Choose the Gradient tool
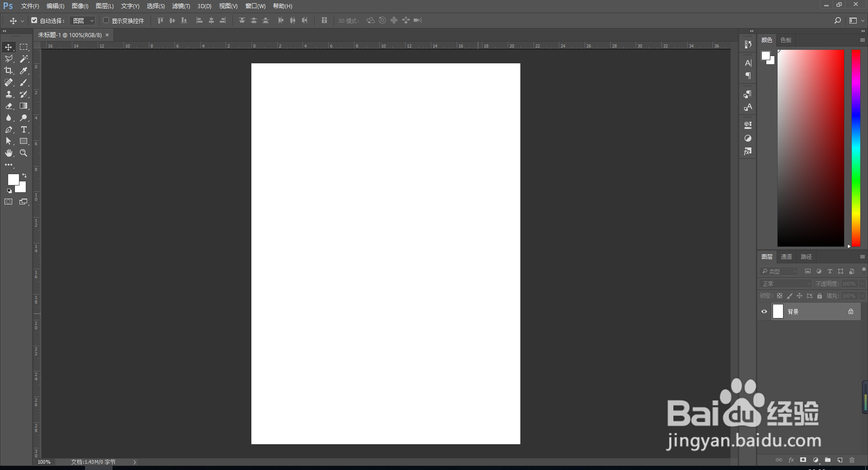 24,106
